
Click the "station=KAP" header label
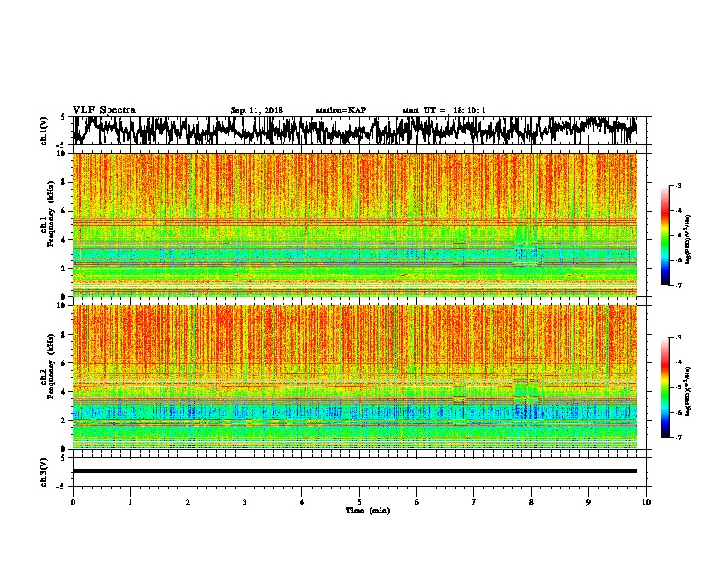(x=341, y=110)
